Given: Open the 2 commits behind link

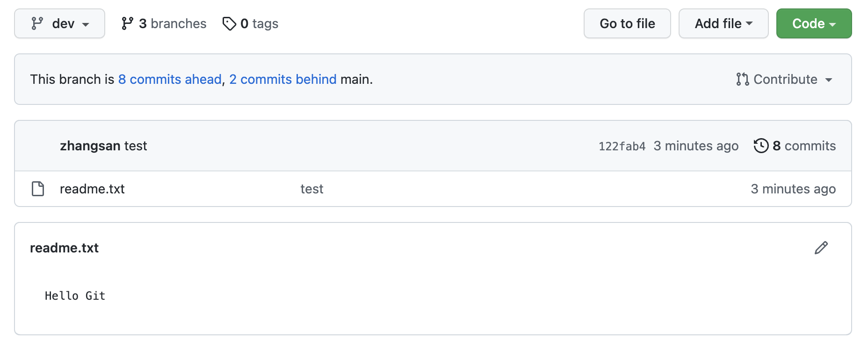Looking at the screenshot, I should click(282, 79).
